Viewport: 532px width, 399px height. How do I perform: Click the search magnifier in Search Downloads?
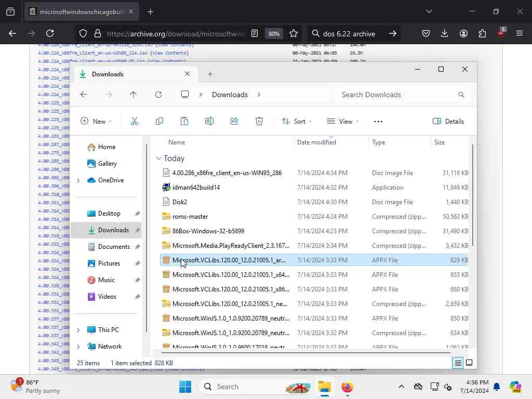[x=461, y=95]
